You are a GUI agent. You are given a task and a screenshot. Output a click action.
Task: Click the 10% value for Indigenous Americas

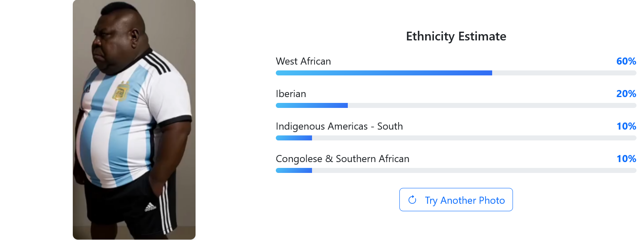(626, 126)
